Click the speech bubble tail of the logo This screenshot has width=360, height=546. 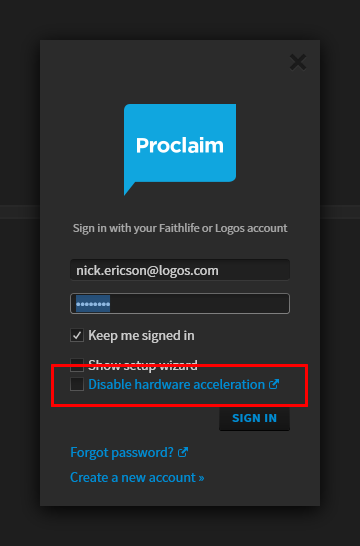tap(130, 188)
